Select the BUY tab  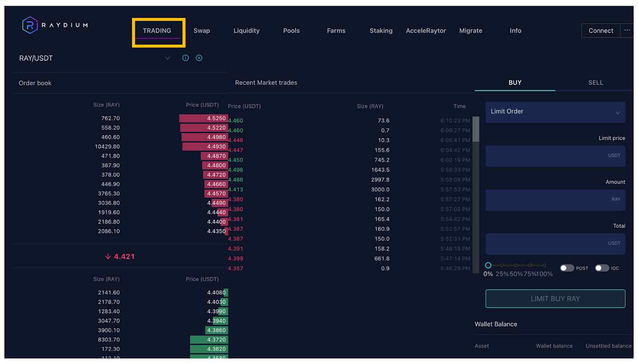[x=515, y=83]
